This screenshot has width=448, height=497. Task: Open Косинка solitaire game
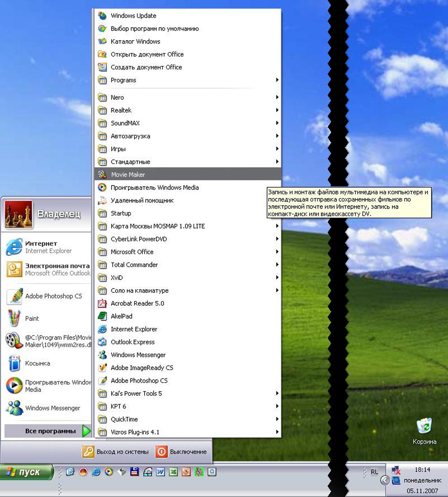point(37,363)
